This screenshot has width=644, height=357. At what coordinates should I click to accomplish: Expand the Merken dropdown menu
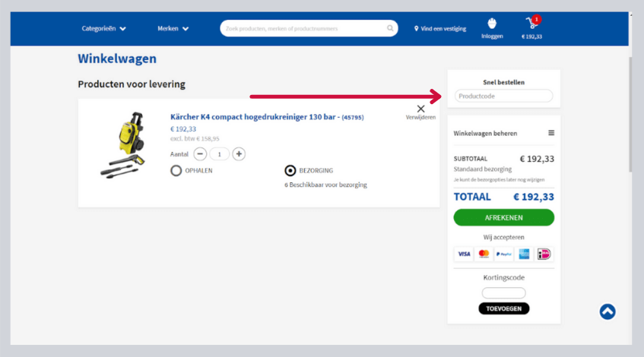click(x=173, y=28)
